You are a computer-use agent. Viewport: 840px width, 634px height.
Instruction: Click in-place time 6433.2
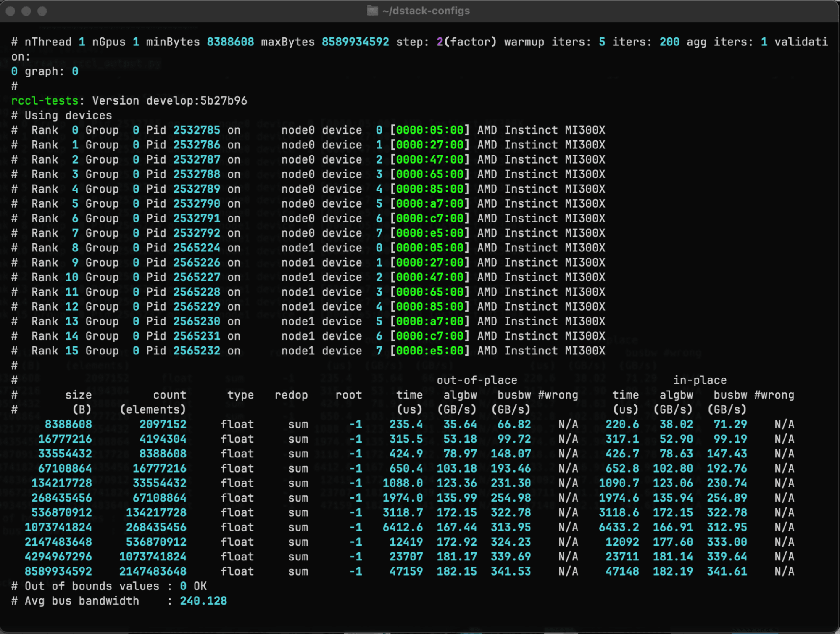619,528
